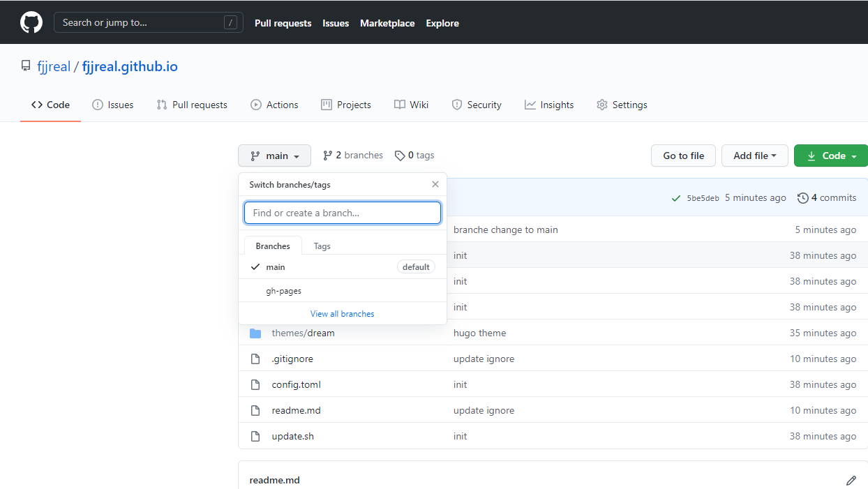
Task: Click the Find or create a branch field
Action: click(342, 213)
